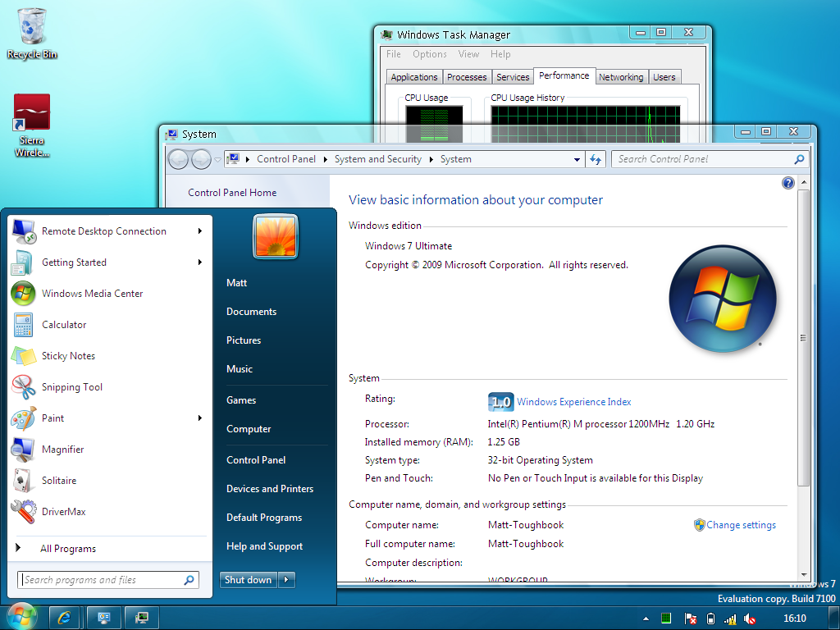The height and width of the screenshot is (630, 840).
Task: Go forward in the System window
Action: (201, 159)
